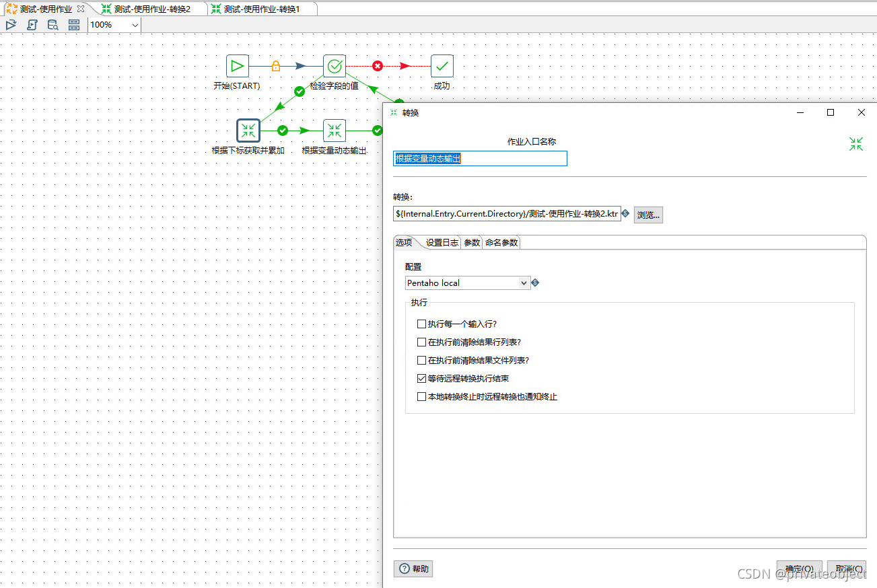Viewport: 877px width, 588px height.
Task: Switch to 测试-使用作业 tab
Action: tap(46, 9)
